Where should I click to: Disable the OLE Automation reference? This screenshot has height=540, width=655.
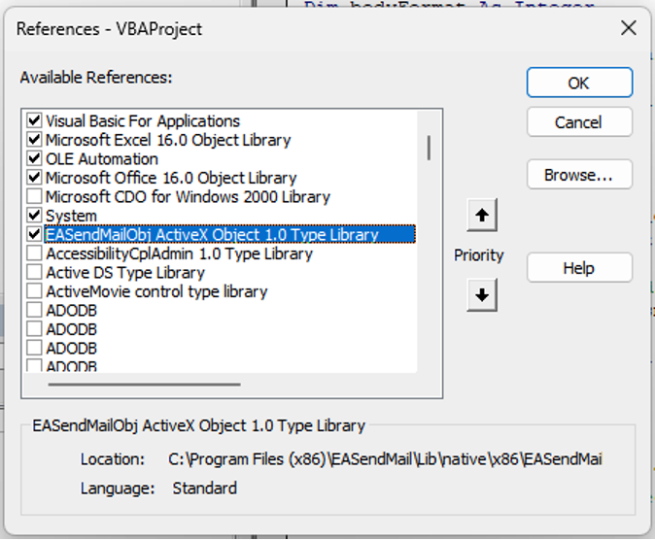tap(35, 159)
